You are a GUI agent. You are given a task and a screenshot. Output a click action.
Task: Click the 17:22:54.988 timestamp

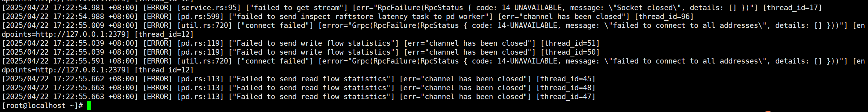point(78,17)
